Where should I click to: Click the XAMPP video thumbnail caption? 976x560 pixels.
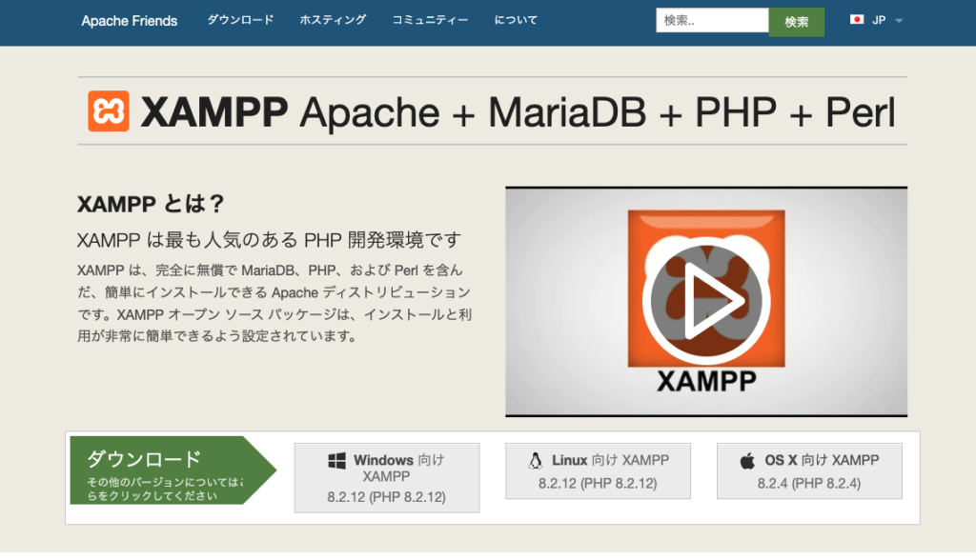tap(706, 381)
